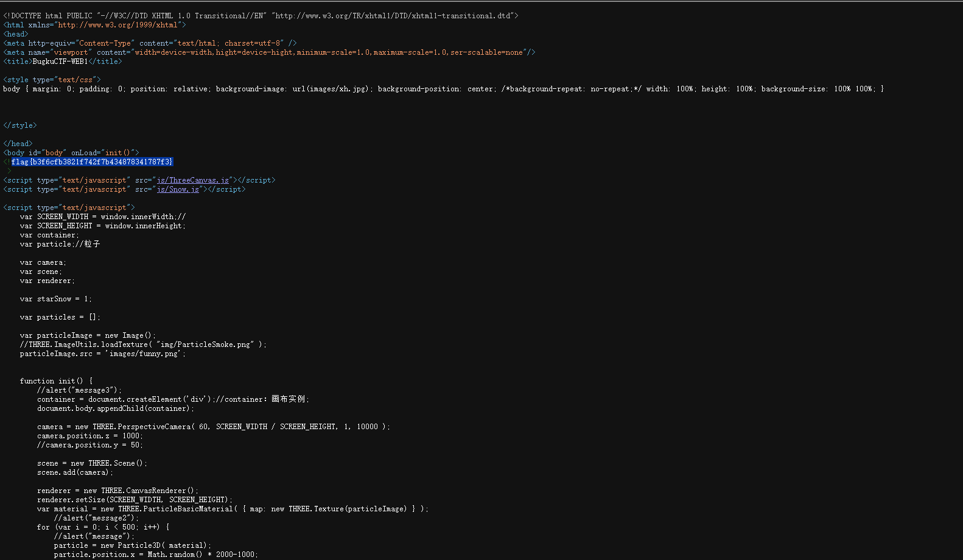
Task: Click the particleImage.src 'images/funny.png' line
Action: point(102,354)
